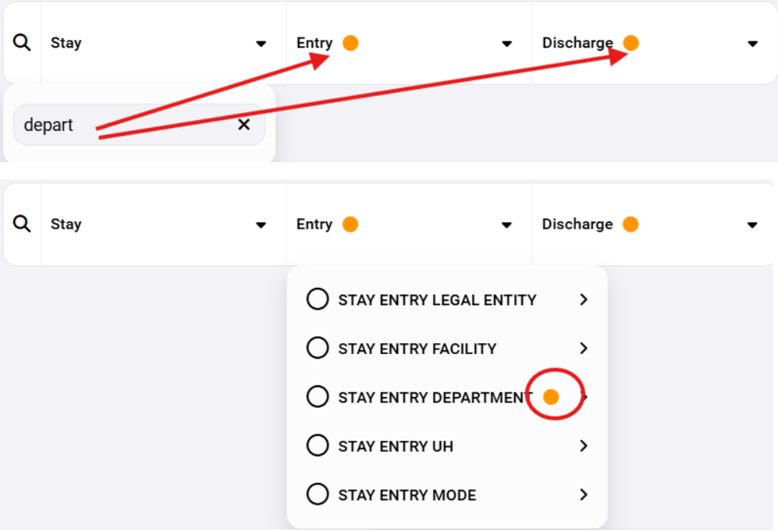
Task: Click the orange dot at the Entry arrow's tip
Action: [x=350, y=43]
